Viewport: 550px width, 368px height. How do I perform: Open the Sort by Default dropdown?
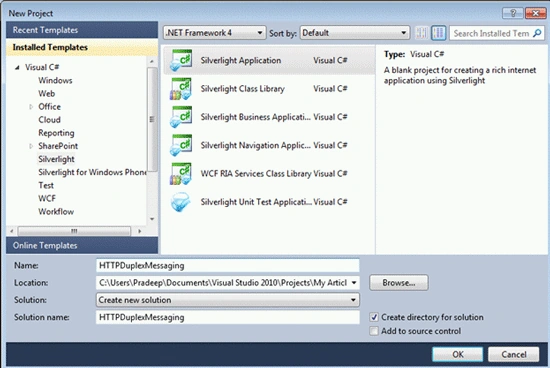coord(355,33)
